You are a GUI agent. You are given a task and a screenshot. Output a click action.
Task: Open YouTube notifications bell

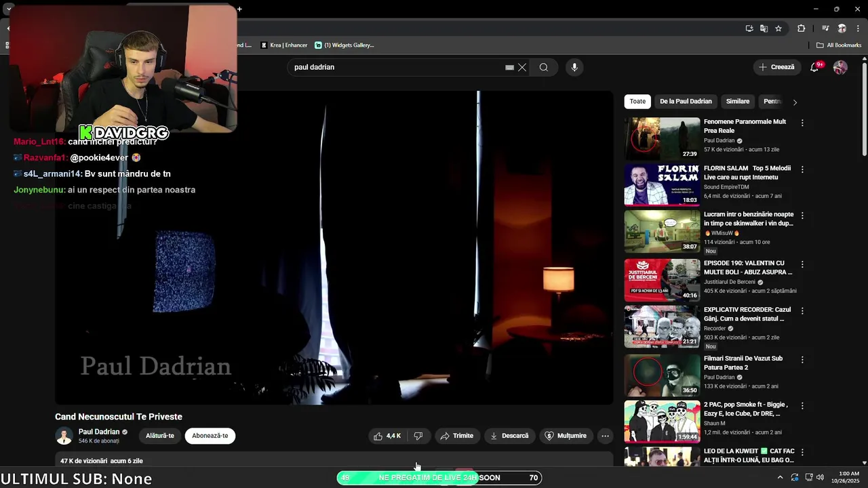[814, 67]
